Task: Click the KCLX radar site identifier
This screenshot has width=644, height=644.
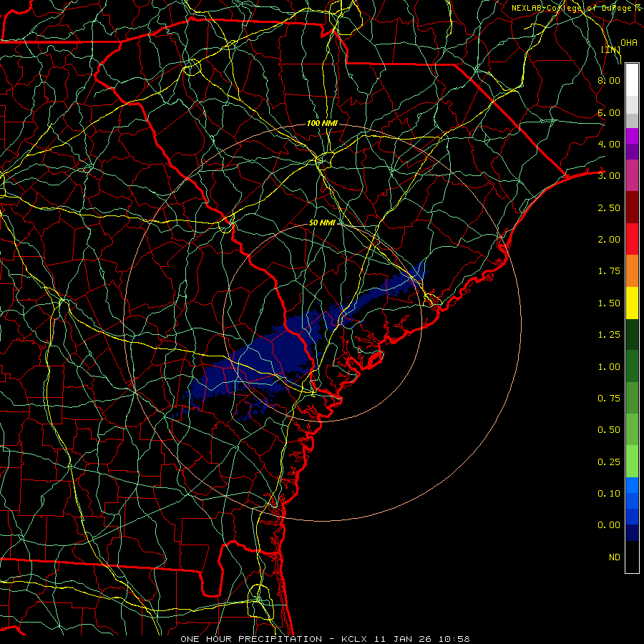Action: (x=355, y=639)
